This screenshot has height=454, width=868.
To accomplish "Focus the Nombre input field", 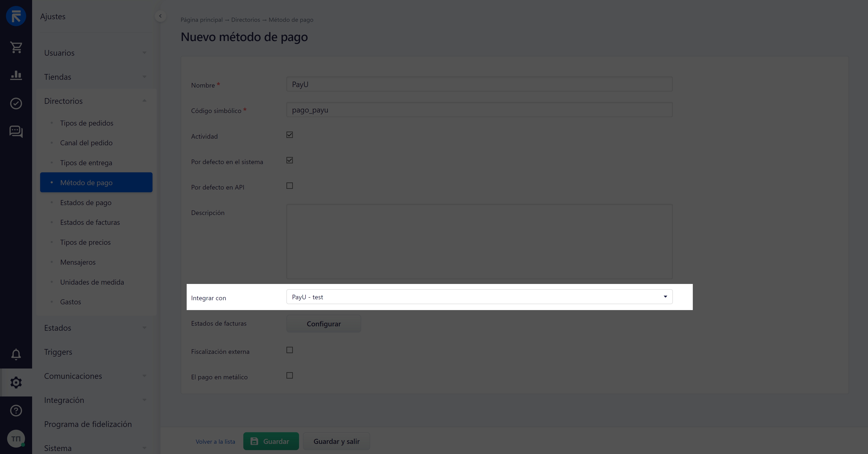I will pos(479,84).
